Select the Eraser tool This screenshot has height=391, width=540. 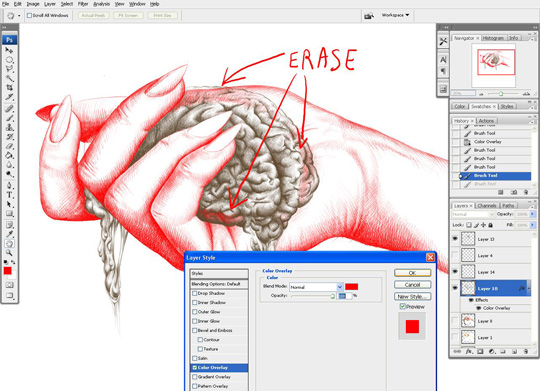9,146
